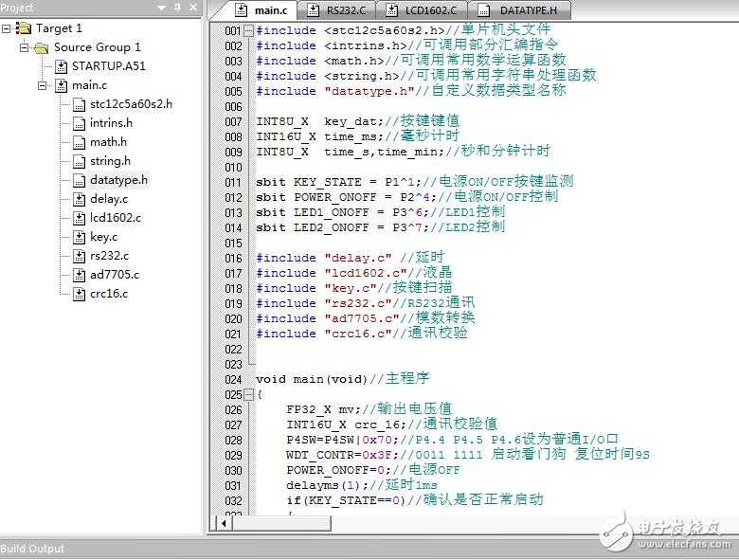Select string.h in the project tree

tap(110, 161)
